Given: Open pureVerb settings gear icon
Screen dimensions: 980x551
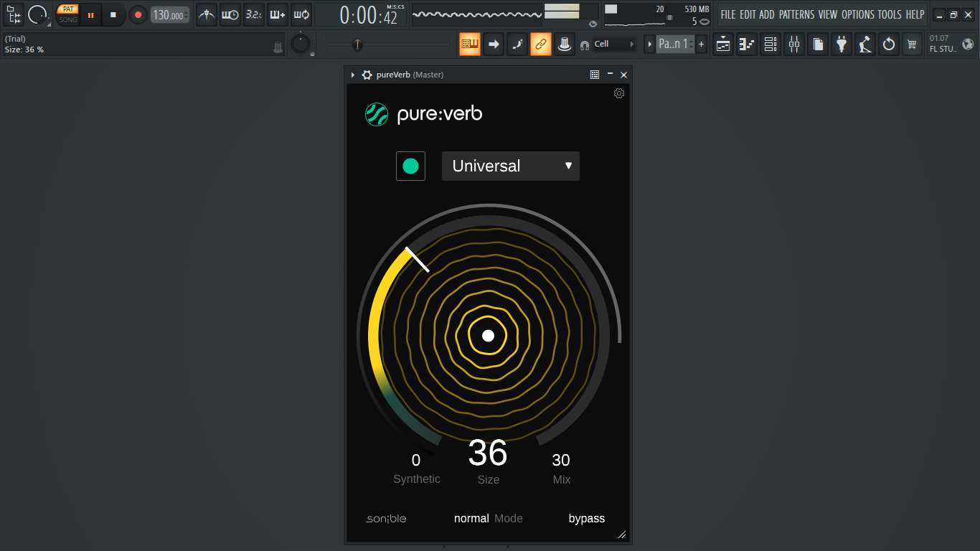Looking at the screenshot, I should pos(619,93).
